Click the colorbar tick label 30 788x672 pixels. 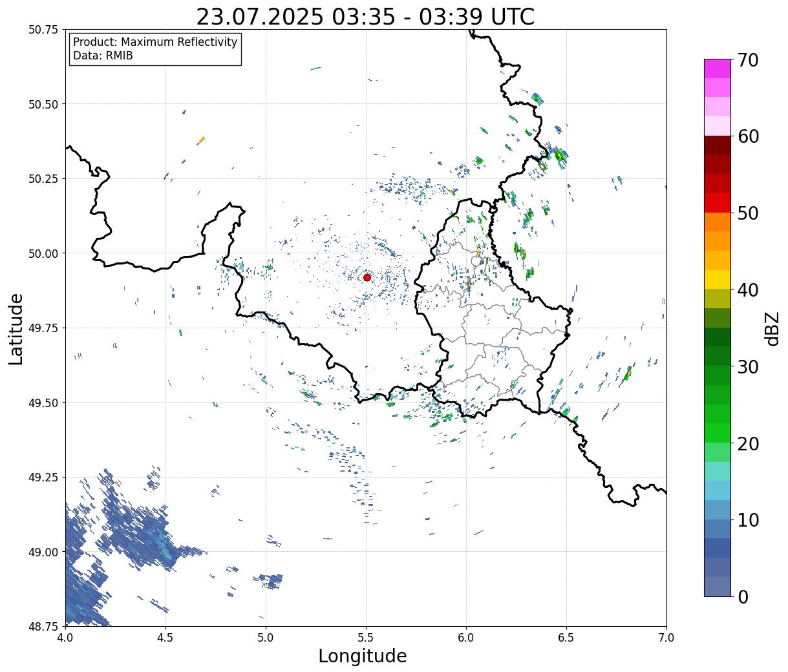[747, 367]
